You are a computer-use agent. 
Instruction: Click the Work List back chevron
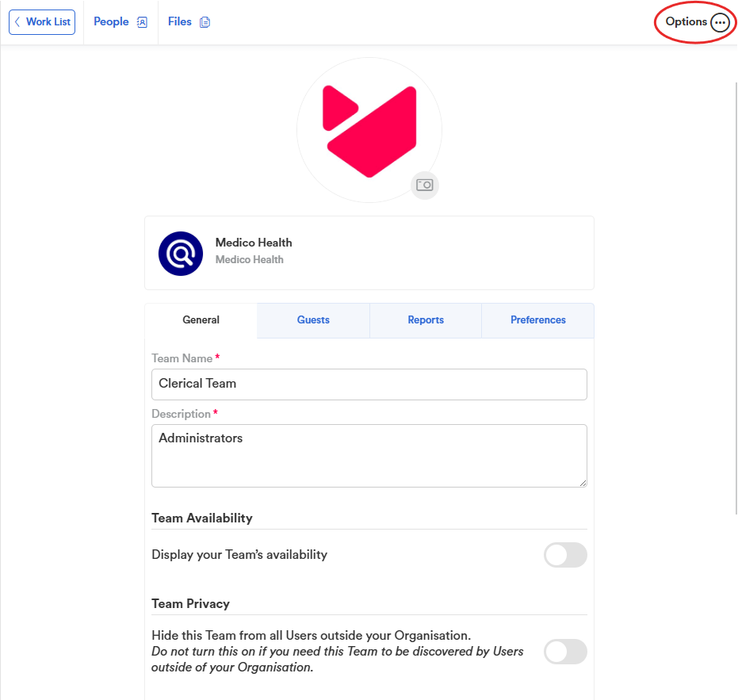point(17,21)
